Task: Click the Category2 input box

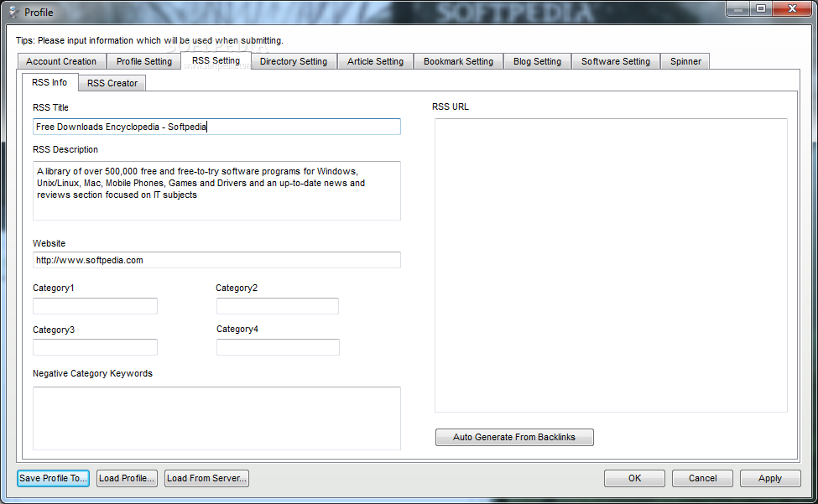Action: pyautogui.click(x=278, y=306)
